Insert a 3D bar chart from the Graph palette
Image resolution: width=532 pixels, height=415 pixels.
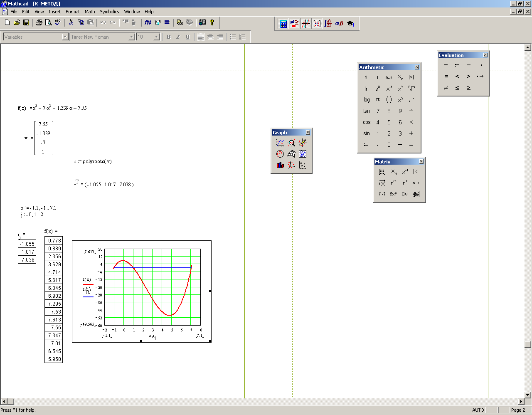[x=280, y=165]
